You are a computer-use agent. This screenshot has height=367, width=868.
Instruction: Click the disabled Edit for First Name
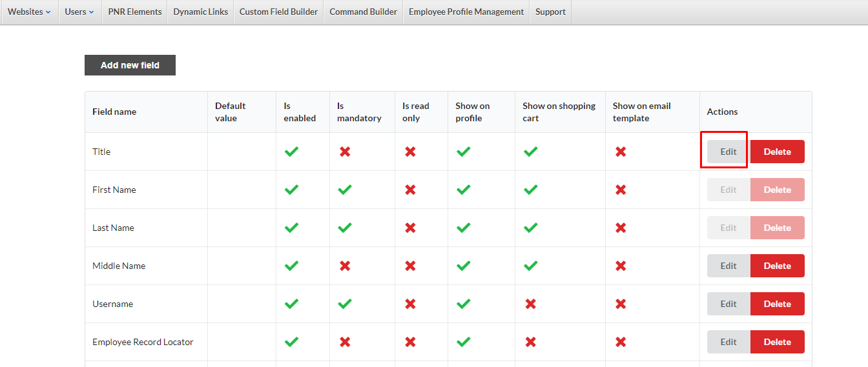728,190
